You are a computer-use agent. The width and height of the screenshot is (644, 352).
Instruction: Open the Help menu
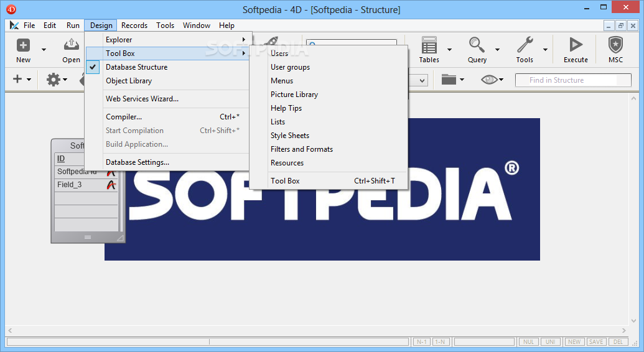click(x=226, y=25)
